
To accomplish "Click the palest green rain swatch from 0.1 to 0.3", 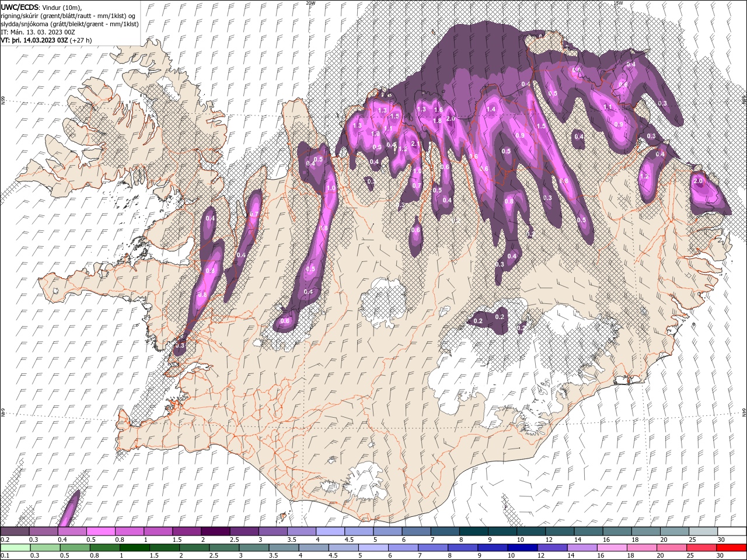I will (16, 548).
